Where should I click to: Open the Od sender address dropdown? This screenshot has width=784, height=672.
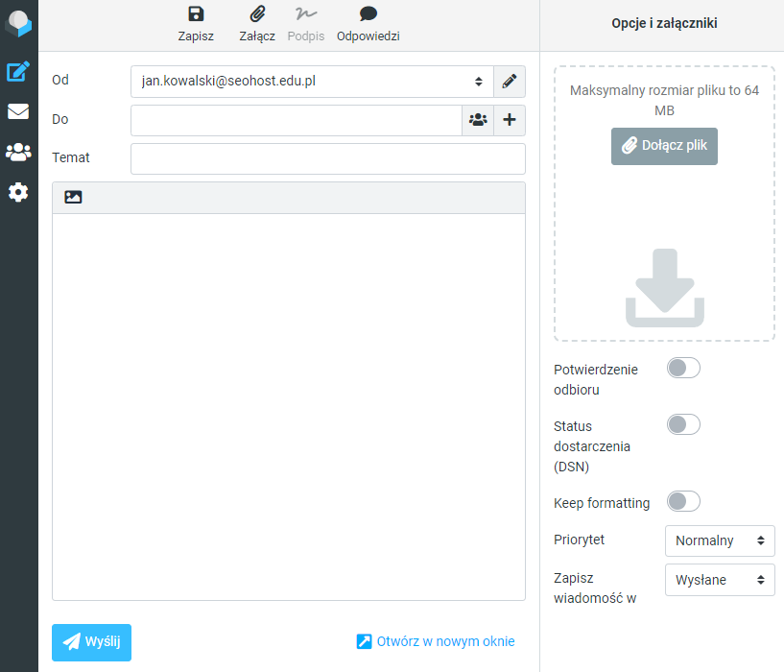[x=312, y=82]
